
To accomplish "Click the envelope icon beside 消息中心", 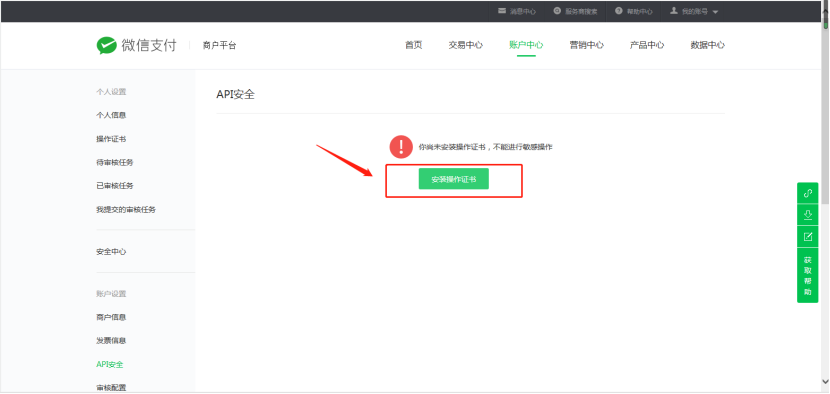I will 502,11.
